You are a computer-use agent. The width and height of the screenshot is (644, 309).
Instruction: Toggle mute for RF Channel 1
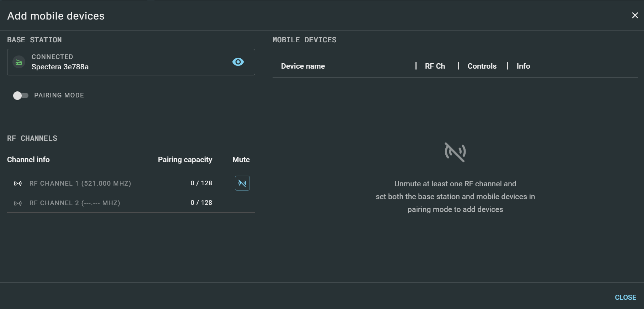point(242,183)
